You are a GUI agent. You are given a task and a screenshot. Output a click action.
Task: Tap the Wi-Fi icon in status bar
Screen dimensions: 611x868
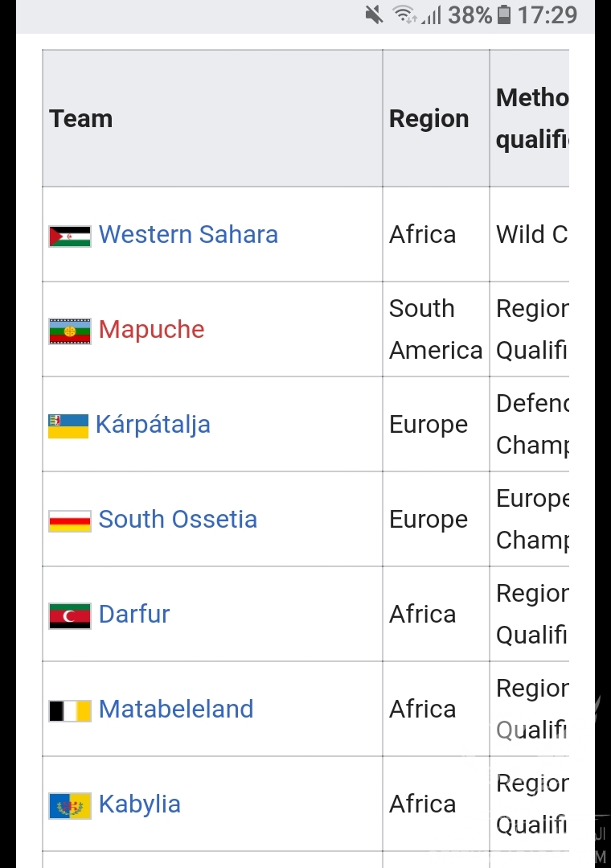coord(404,14)
